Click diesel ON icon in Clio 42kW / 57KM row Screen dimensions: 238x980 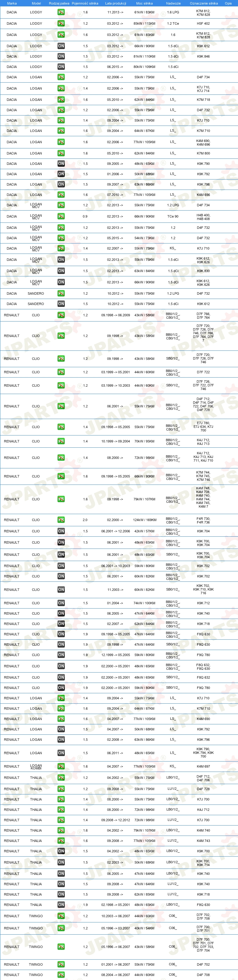(61, 531)
